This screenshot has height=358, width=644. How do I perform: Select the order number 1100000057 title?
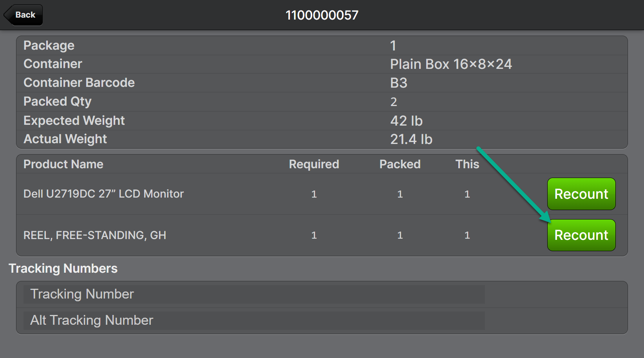(322, 15)
